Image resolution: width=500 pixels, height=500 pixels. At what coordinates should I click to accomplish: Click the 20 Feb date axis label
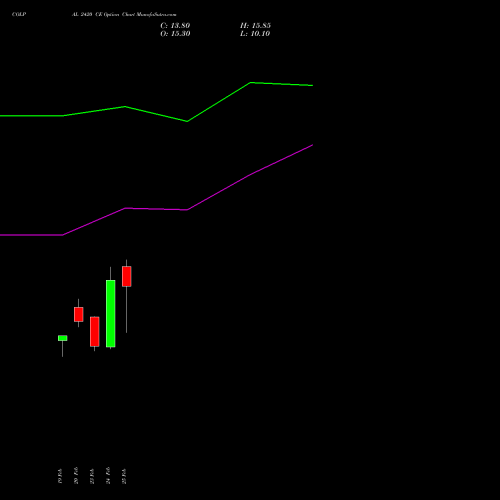click(x=76, y=475)
